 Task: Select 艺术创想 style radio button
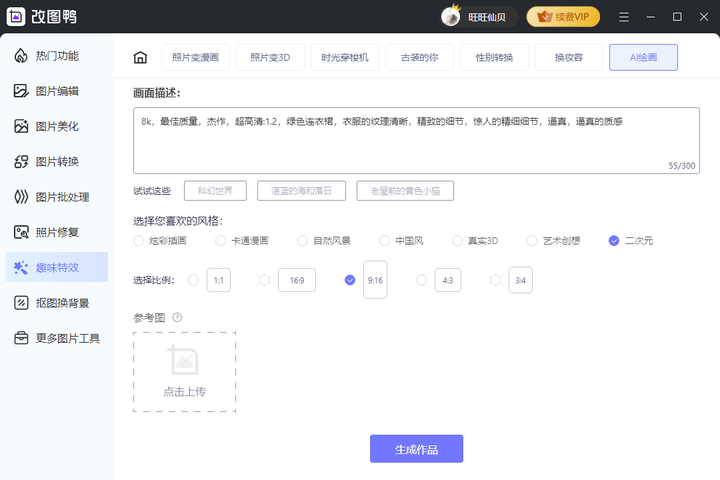pos(532,241)
